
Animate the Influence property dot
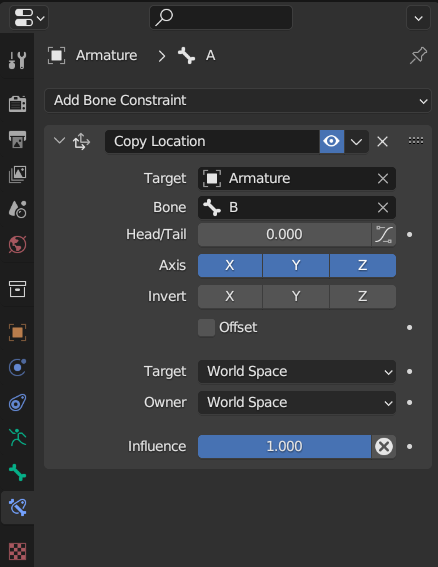[409, 447]
